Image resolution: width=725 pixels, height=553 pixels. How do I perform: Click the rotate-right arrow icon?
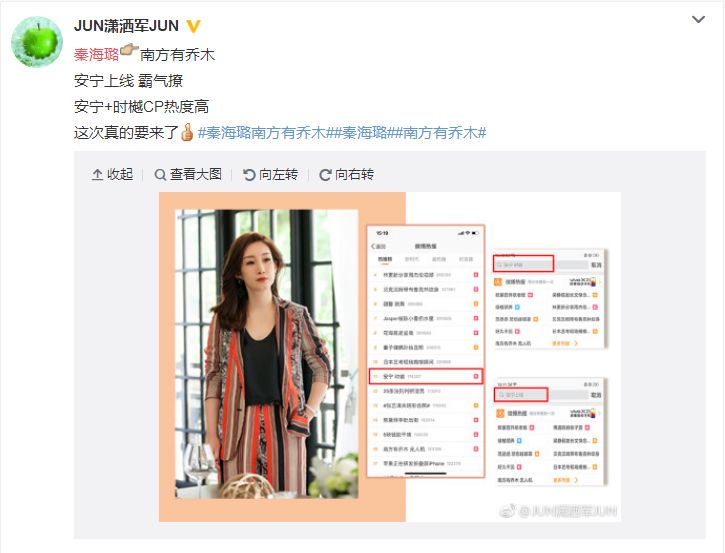pyautogui.click(x=325, y=175)
